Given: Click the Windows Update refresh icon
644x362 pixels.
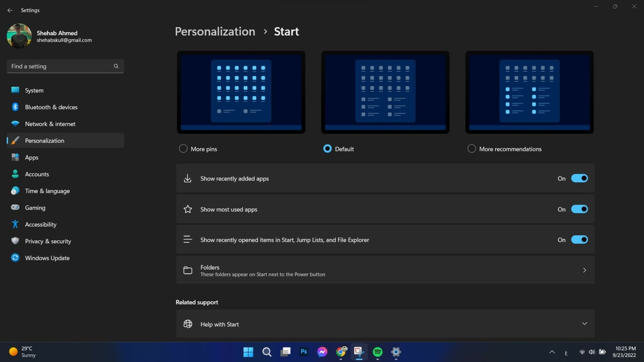Looking at the screenshot, I should [x=15, y=258].
